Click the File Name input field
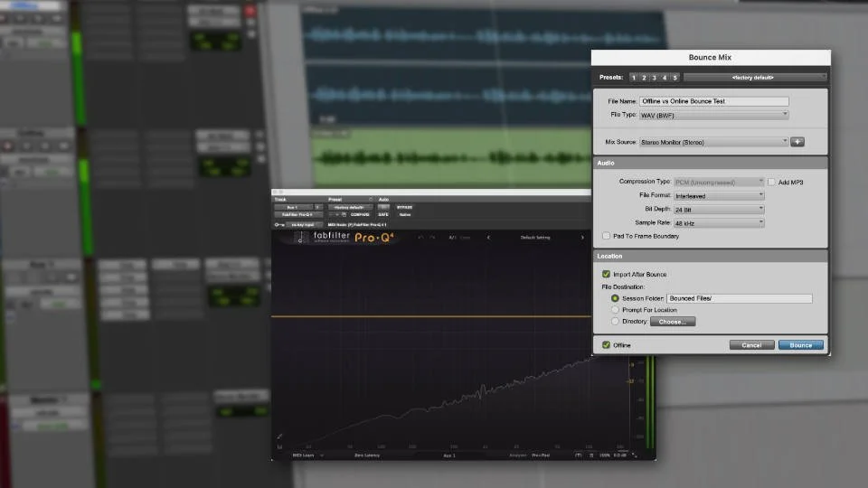This screenshot has width=868, height=488. (714, 101)
